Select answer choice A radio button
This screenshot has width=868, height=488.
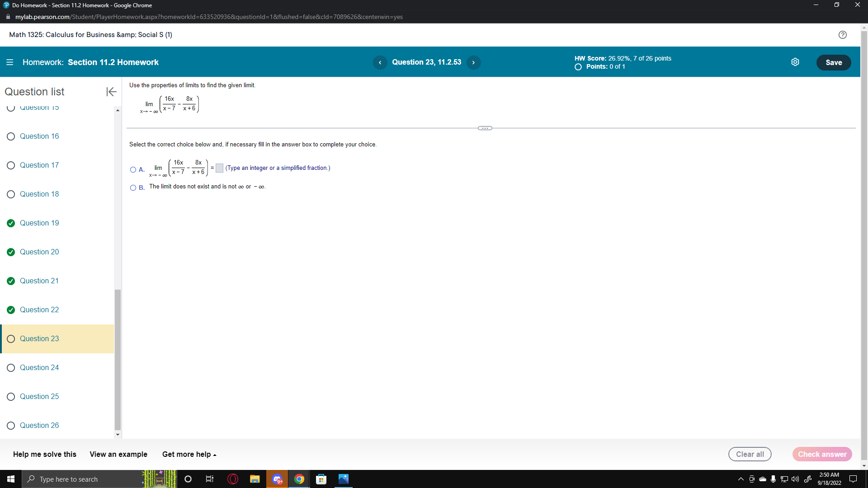pyautogui.click(x=132, y=170)
